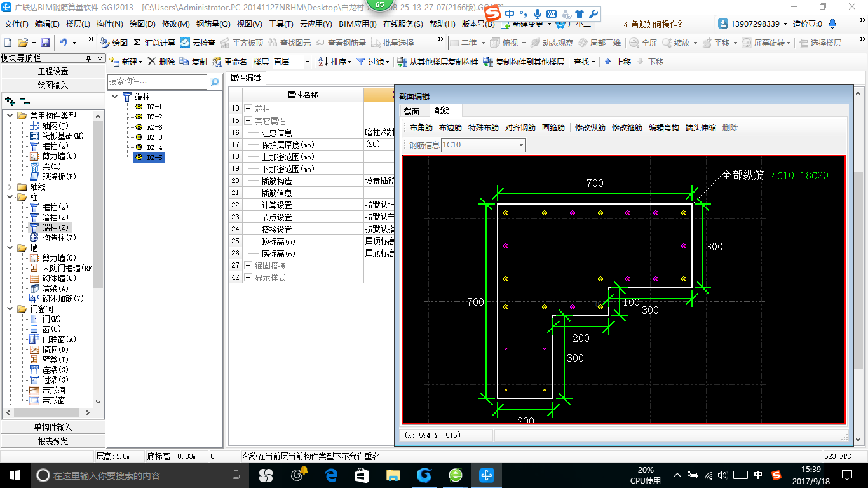This screenshot has width=868, height=488.
Task: Click 布边筋 edge rebar tool
Action: (451, 128)
